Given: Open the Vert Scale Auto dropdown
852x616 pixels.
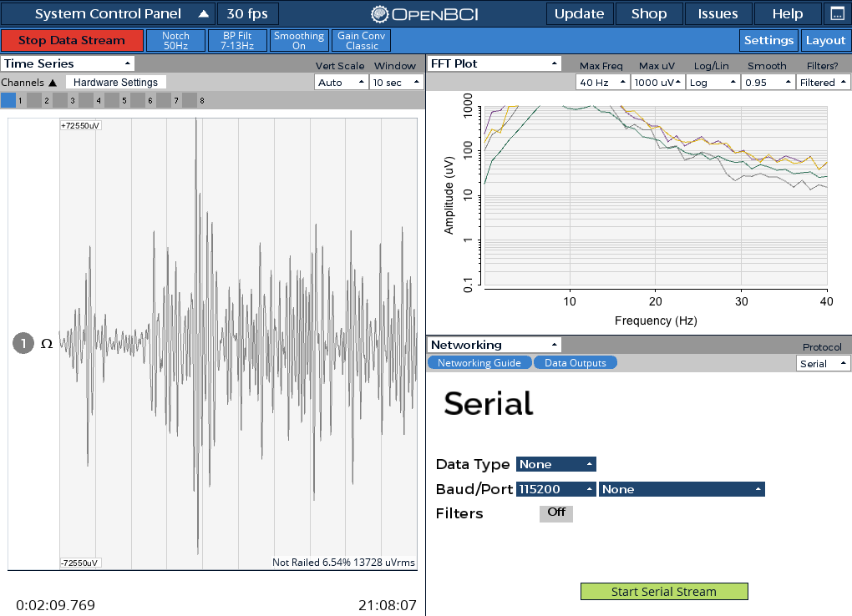Looking at the screenshot, I should [341, 83].
